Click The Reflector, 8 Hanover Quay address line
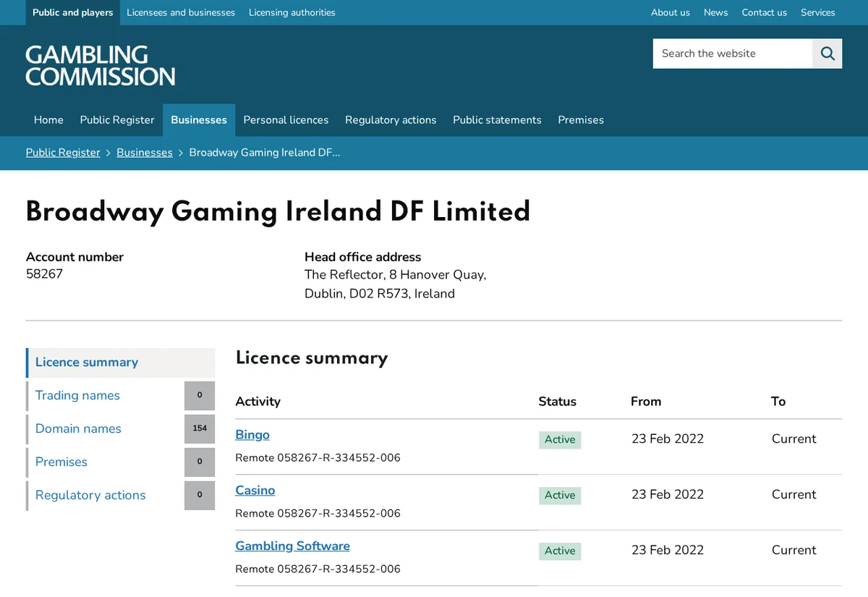868x597 pixels. tap(395, 275)
